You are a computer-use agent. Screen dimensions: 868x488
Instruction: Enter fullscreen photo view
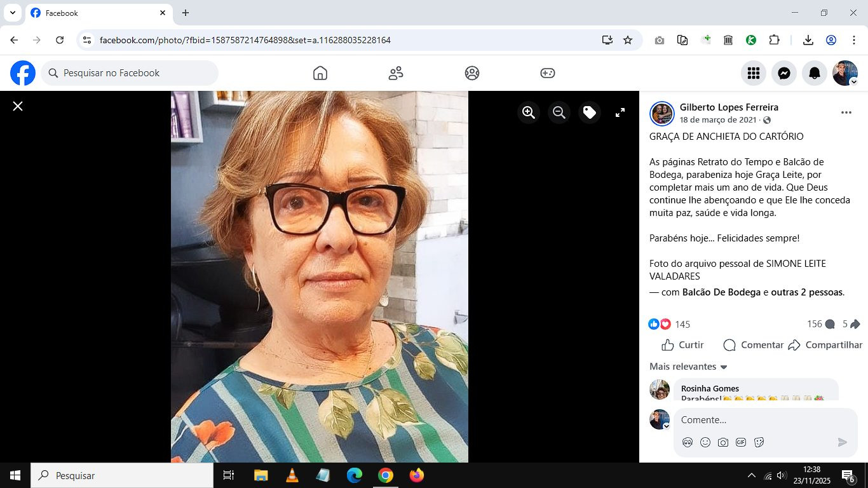[x=620, y=112]
